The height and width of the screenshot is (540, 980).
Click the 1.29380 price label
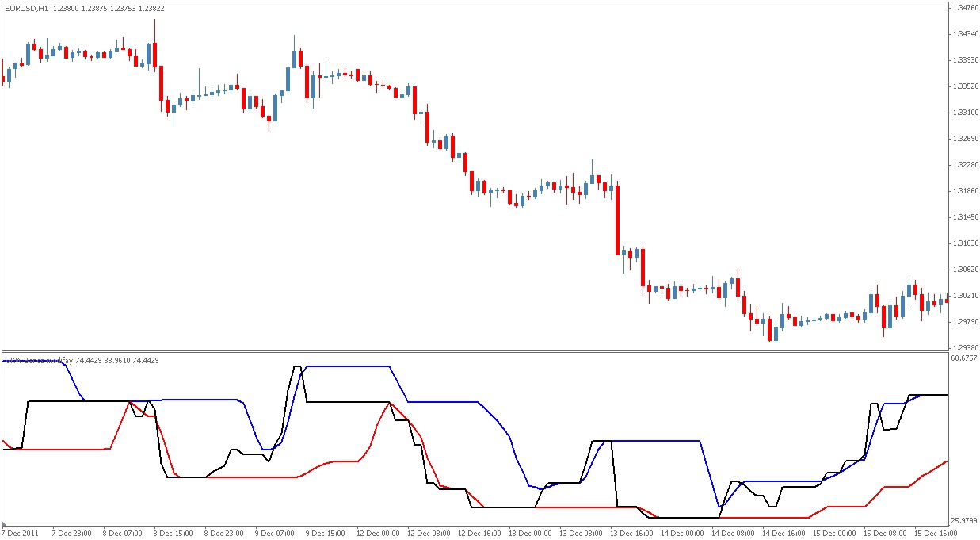click(966, 348)
